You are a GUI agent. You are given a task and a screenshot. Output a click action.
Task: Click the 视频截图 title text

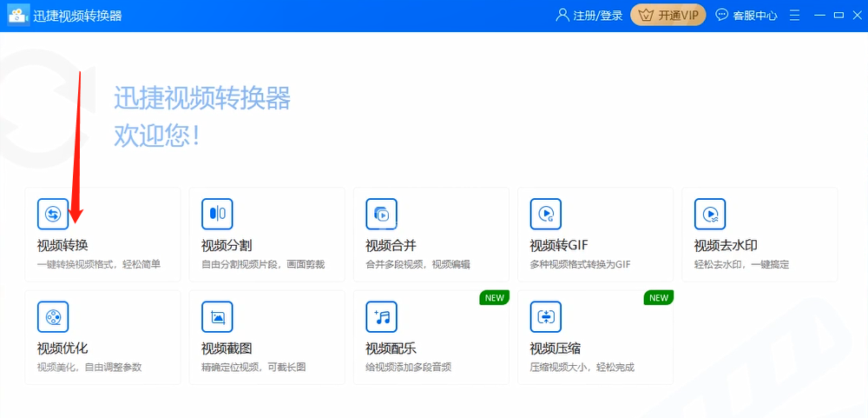pos(227,348)
